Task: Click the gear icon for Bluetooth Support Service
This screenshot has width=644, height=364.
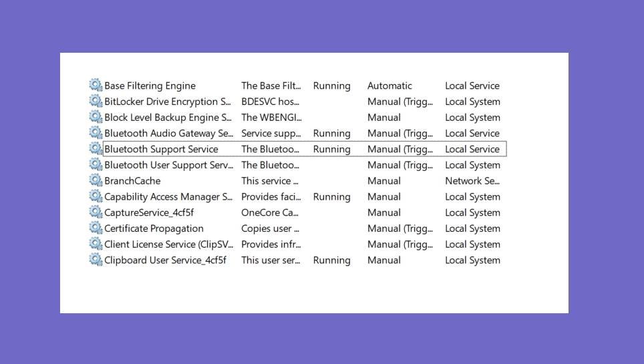Action: pos(96,149)
